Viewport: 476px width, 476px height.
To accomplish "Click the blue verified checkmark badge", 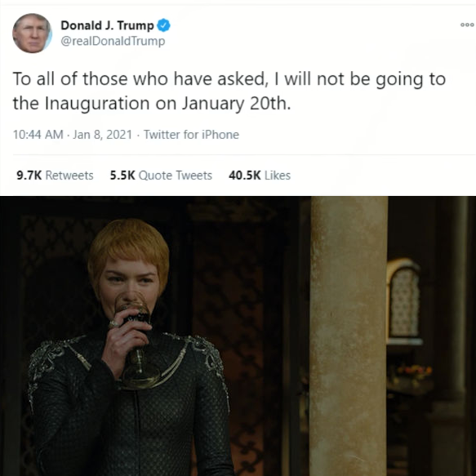I will click(x=163, y=25).
